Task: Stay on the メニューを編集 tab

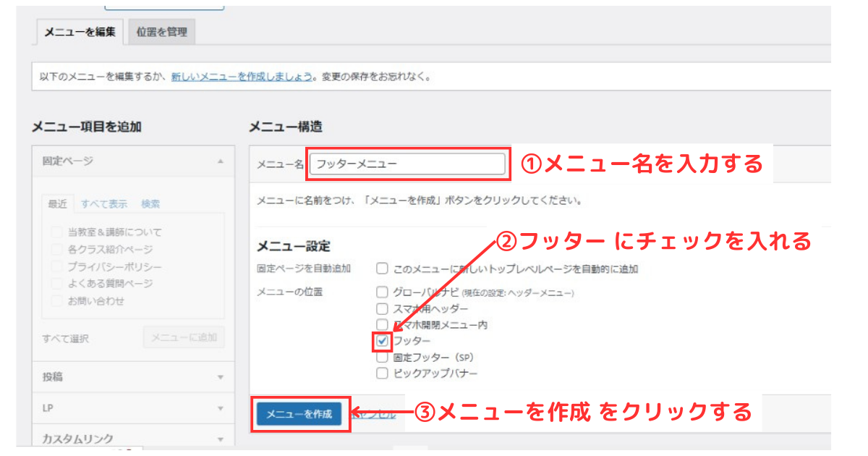Action: coord(82,31)
